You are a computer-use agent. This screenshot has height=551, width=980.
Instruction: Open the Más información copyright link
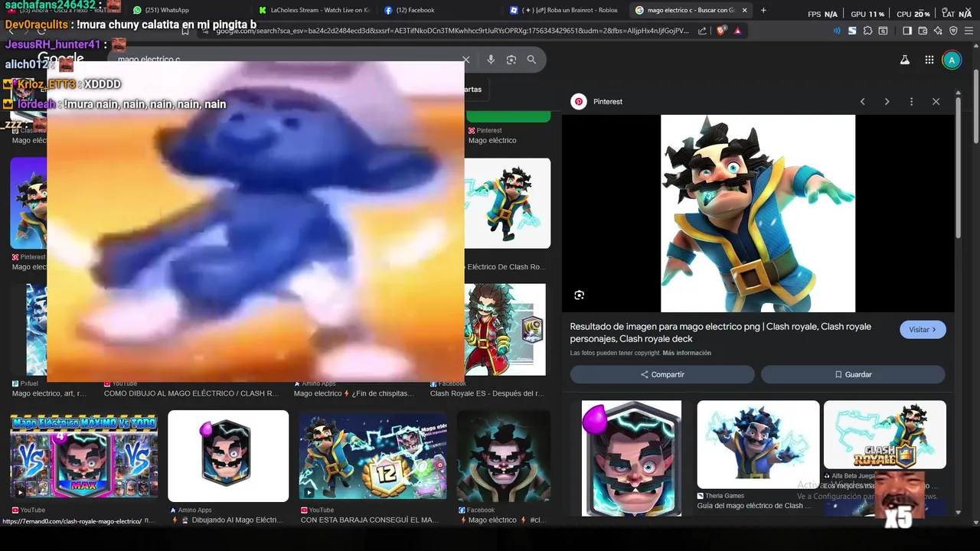[x=687, y=353]
